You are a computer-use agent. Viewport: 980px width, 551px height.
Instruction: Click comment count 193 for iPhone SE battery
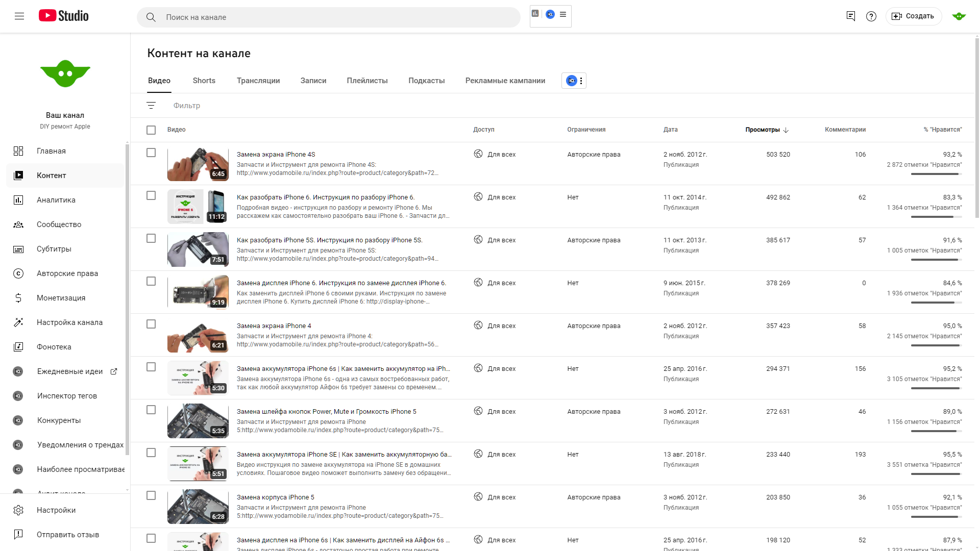(860, 455)
